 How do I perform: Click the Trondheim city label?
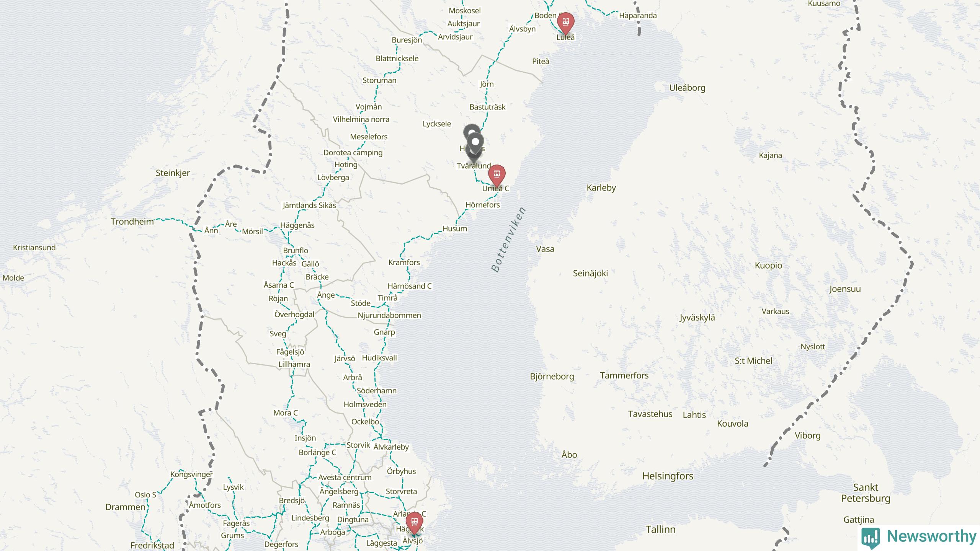click(x=132, y=221)
